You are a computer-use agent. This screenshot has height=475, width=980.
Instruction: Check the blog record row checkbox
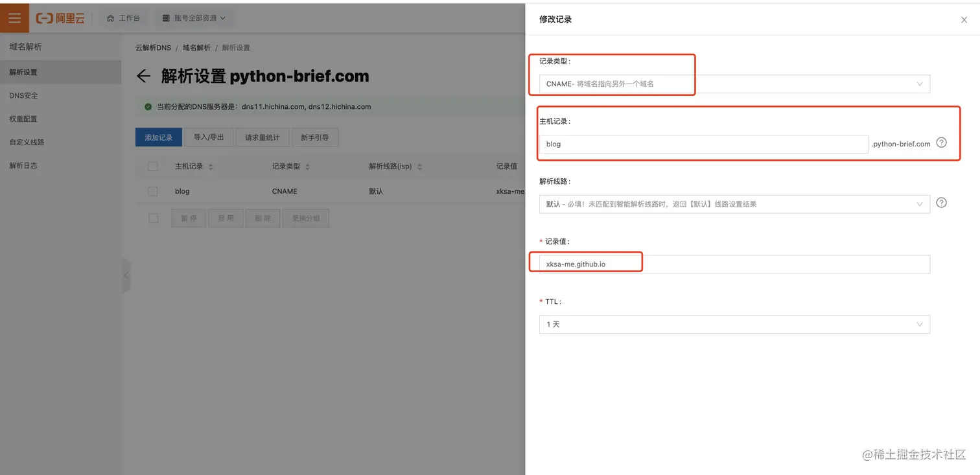point(153,191)
